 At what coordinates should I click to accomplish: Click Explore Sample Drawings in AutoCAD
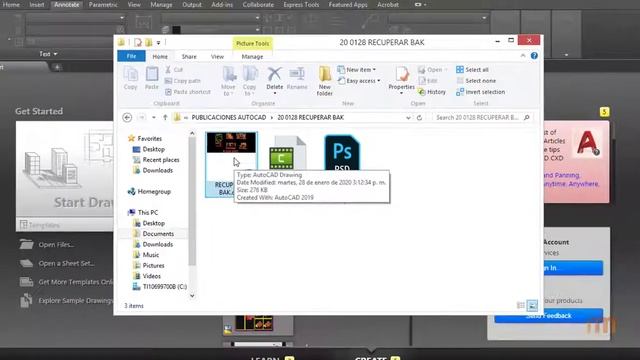[x=66, y=301]
